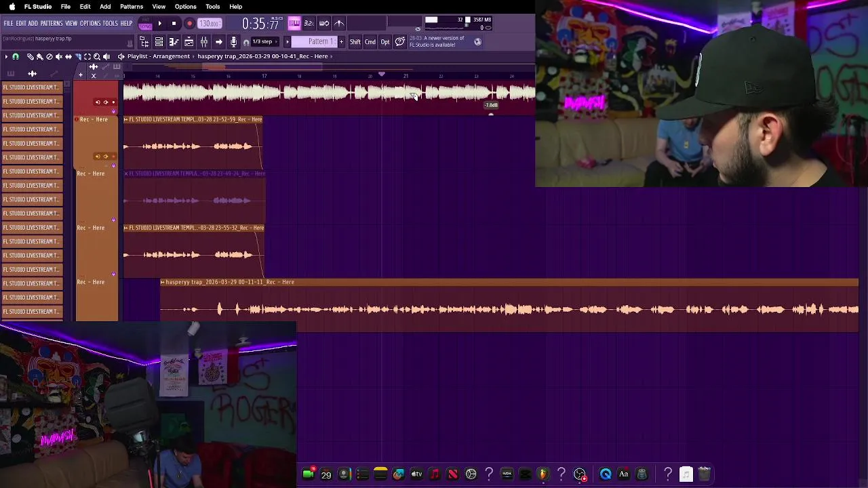Choose the Zoom magnifier tool in the playlist
Viewport: 868px width, 488px height.
pos(96,57)
